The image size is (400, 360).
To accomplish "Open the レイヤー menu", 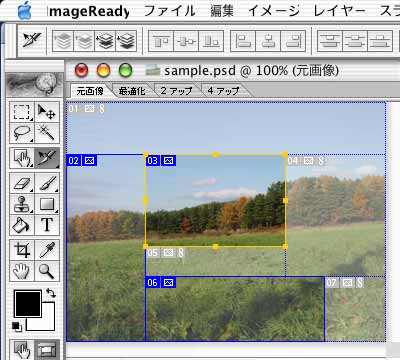I will pyautogui.click(x=339, y=11).
